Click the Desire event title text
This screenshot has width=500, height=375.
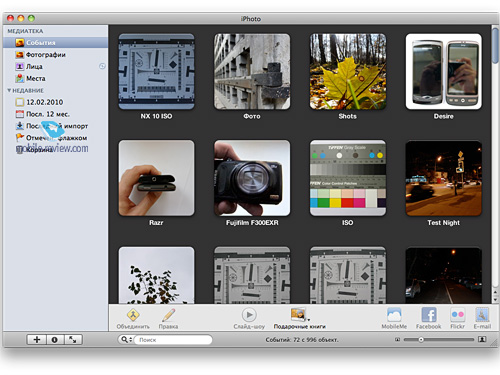coord(444,116)
